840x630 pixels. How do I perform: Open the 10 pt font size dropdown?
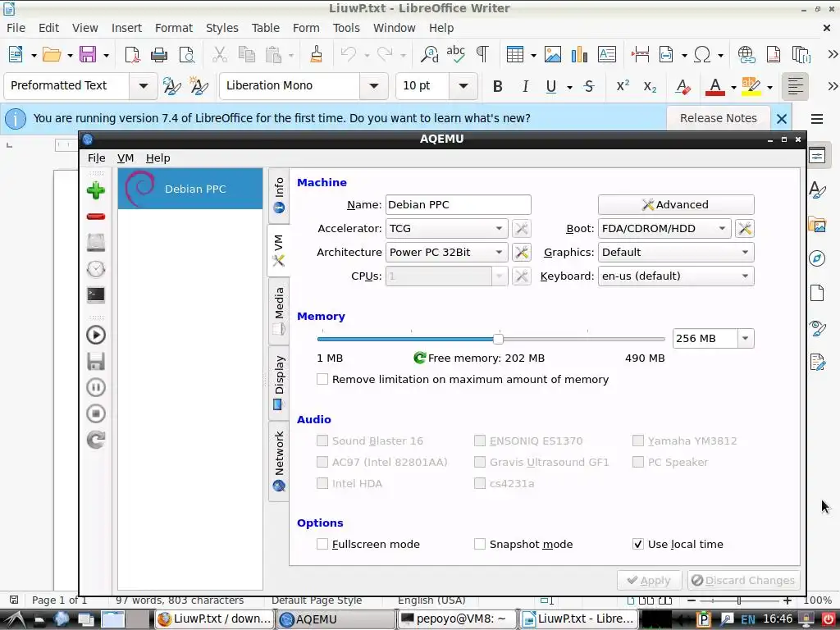[463, 85]
